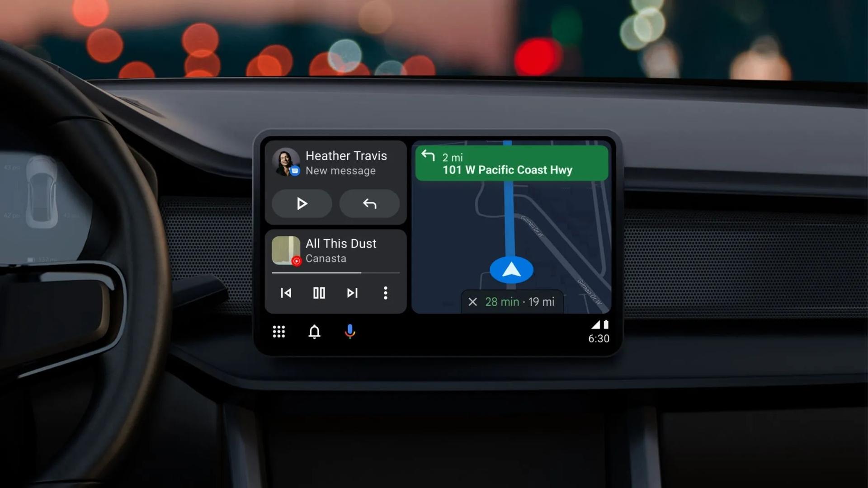Screen dimensions: 868x488
Task: Toggle the music playback pause control
Action: pyautogui.click(x=319, y=292)
